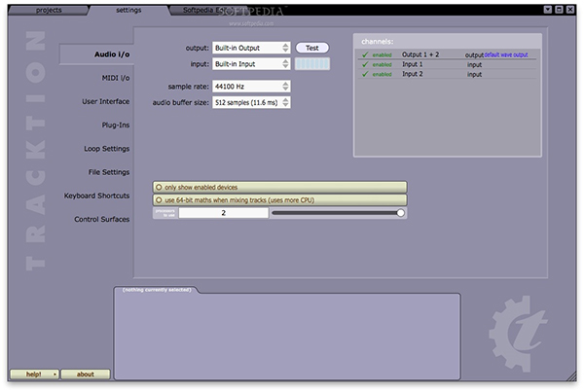Click the Test audio output button

pos(312,48)
